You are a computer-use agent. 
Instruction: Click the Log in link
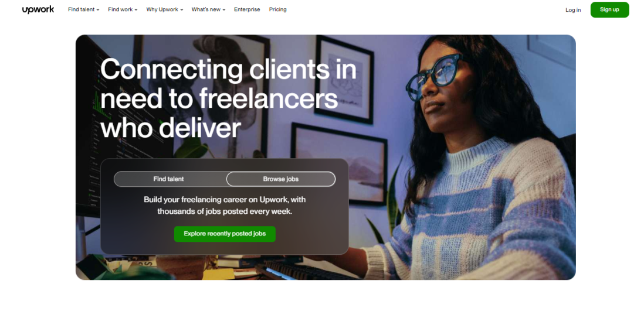coord(573,10)
